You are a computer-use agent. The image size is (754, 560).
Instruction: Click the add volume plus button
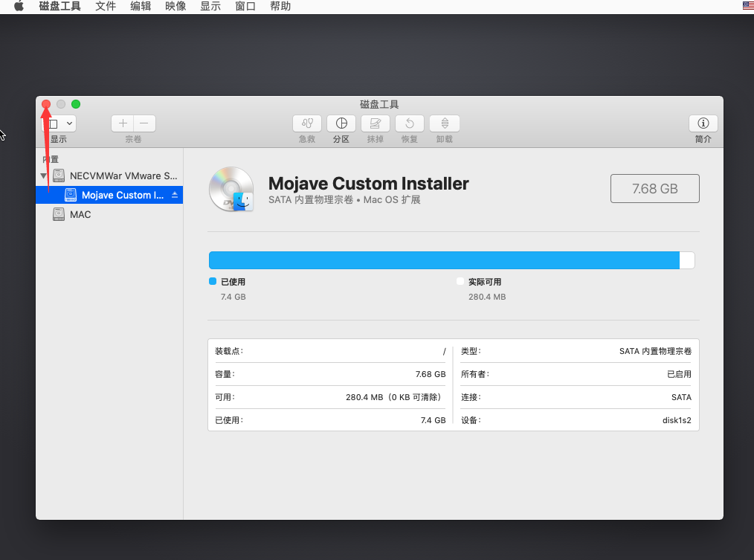[123, 123]
